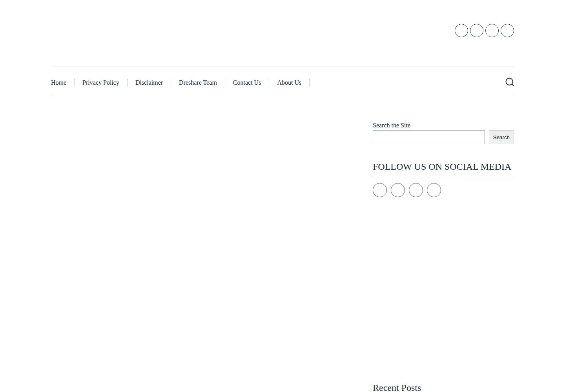
Task: Open the Contact Us page
Action: pos(247,83)
